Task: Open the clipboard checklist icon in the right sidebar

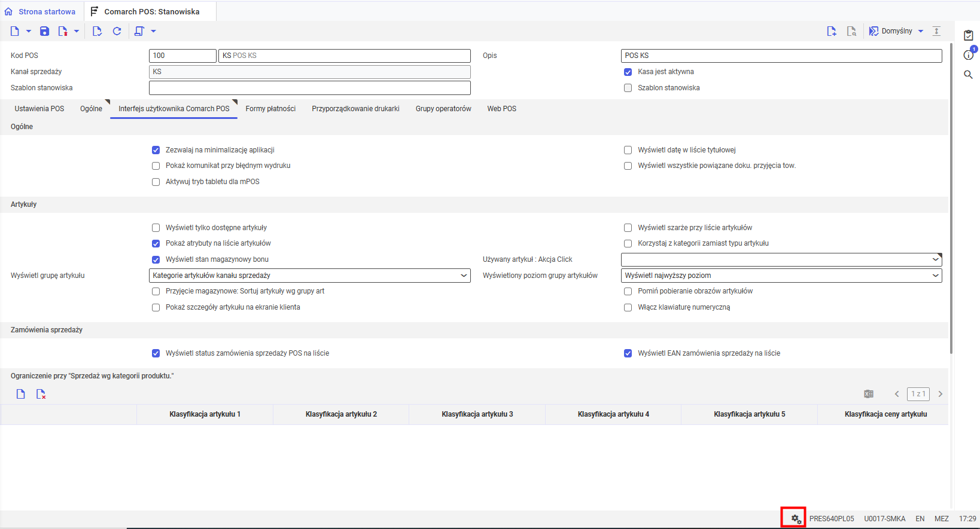Action: pos(969,35)
